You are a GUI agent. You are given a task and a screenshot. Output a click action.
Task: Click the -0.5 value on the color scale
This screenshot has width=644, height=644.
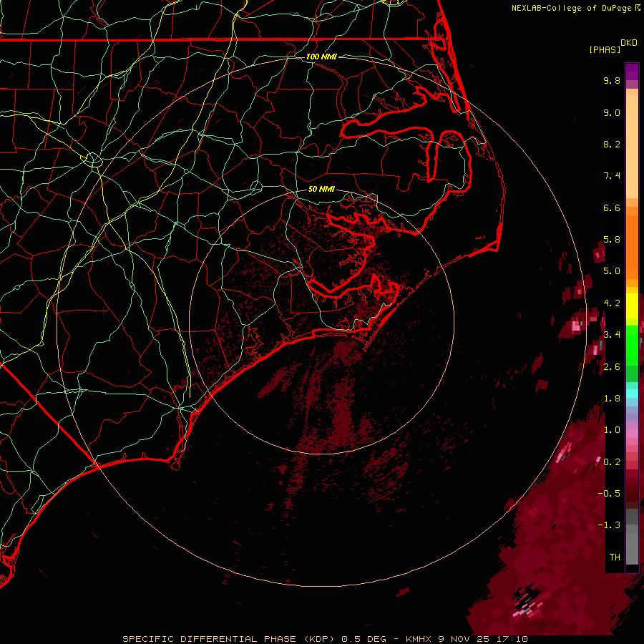(609, 493)
